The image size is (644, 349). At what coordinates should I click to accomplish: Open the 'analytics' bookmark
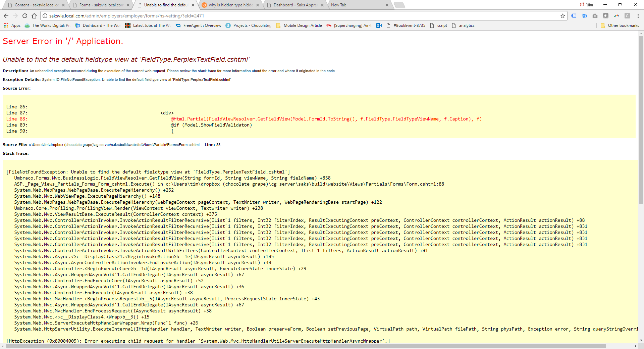(463, 26)
